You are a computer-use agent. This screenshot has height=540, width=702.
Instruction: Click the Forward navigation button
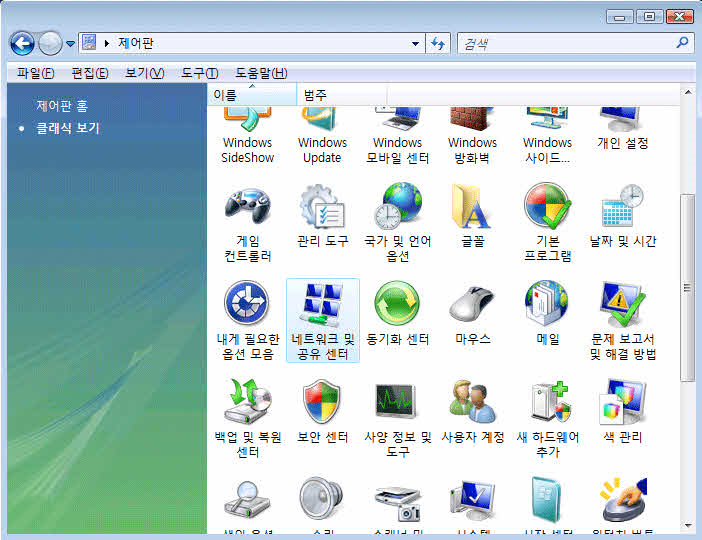[50, 44]
